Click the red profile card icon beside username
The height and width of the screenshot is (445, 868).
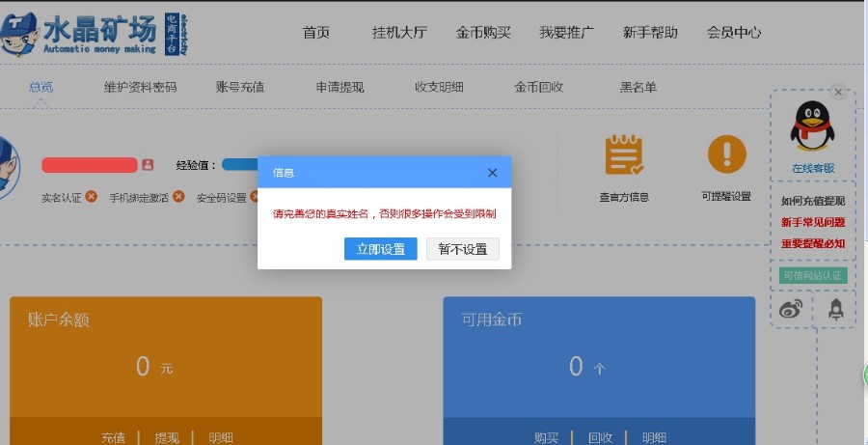pos(148,165)
